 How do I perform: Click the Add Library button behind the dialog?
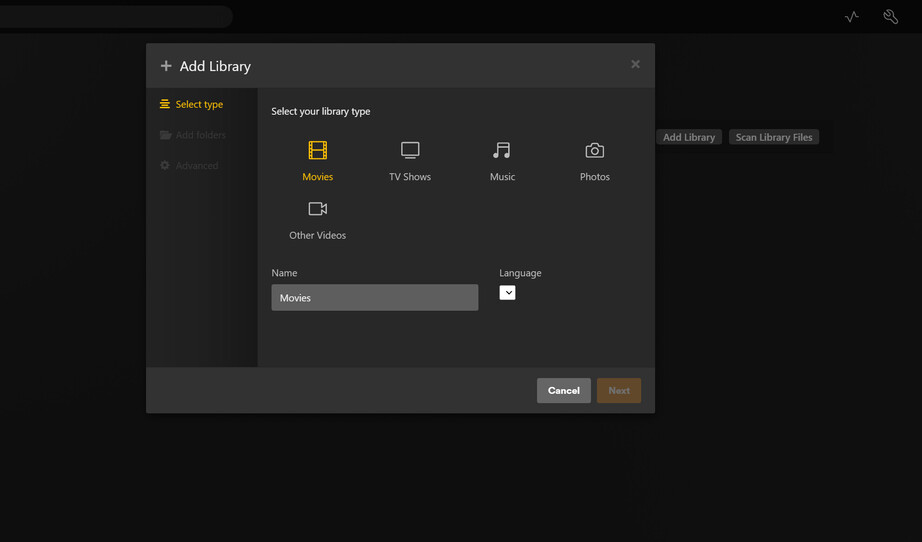tap(688, 137)
